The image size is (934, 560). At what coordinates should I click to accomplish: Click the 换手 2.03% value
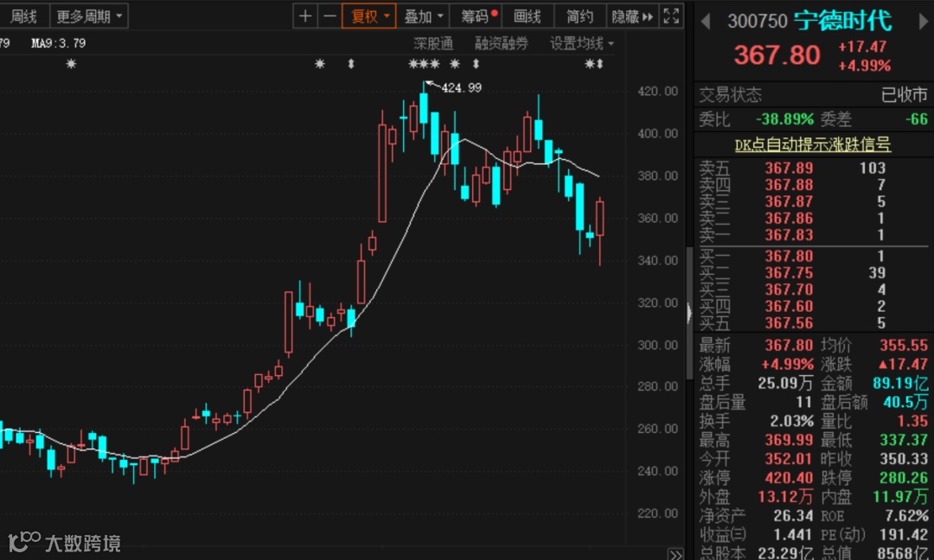791,422
